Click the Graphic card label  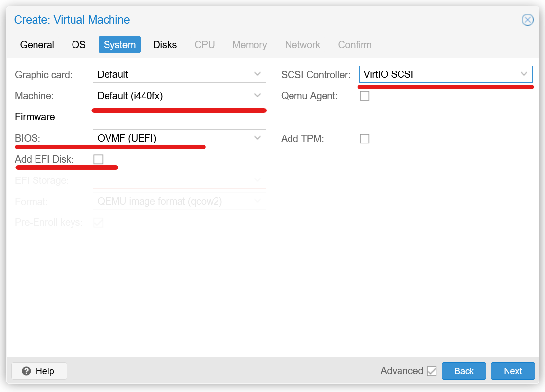(x=44, y=75)
